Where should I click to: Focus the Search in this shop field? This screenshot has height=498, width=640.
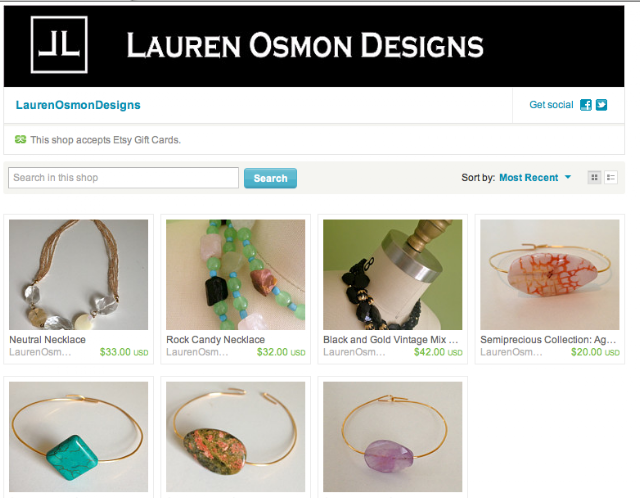123,178
